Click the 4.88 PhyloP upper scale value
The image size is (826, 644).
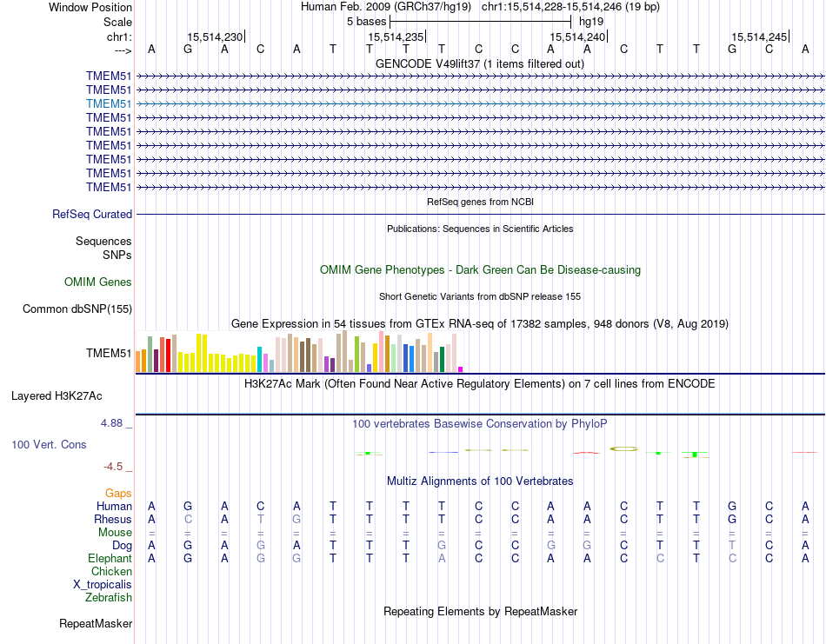pyautogui.click(x=111, y=423)
